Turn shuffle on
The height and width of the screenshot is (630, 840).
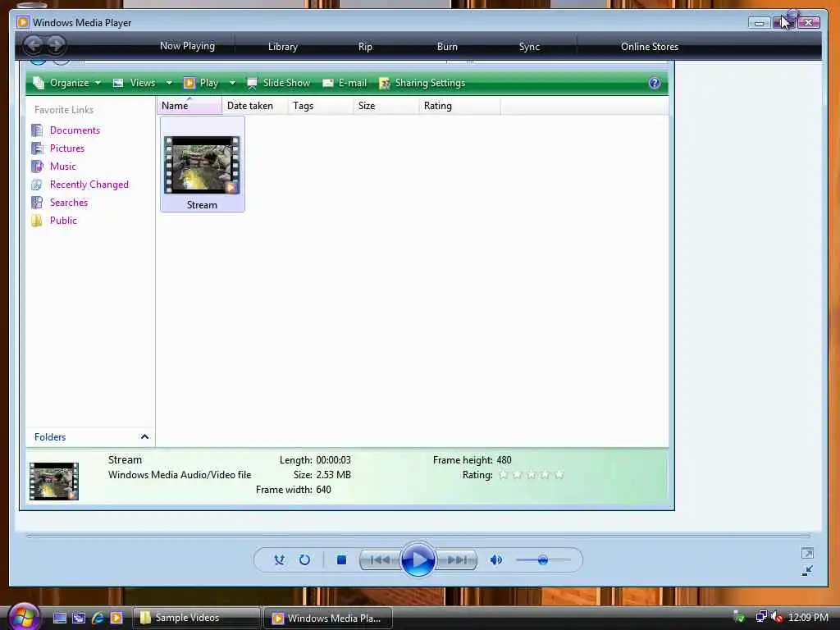[x=279, y=560]
